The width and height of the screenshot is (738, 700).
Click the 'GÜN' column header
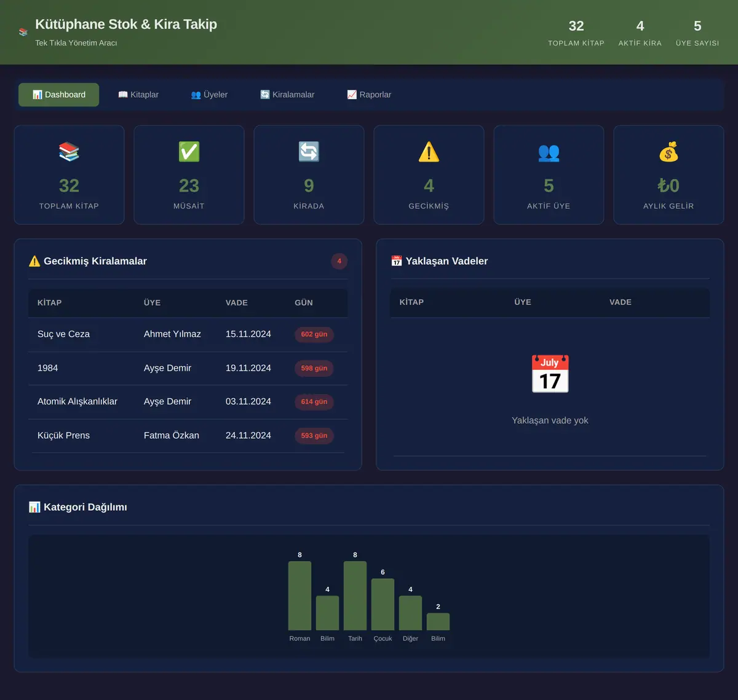coord(304,303)
